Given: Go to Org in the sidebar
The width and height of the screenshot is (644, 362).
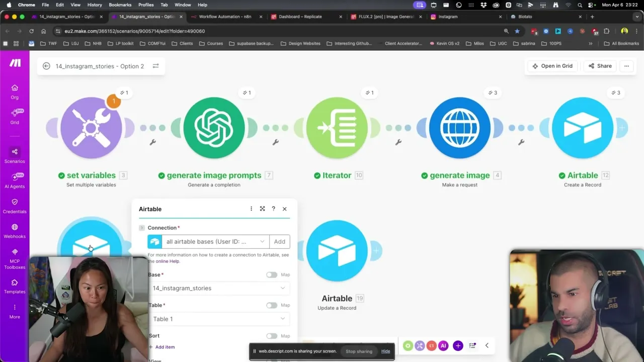Looking at the screenshot, I should (x=15, y=92).
